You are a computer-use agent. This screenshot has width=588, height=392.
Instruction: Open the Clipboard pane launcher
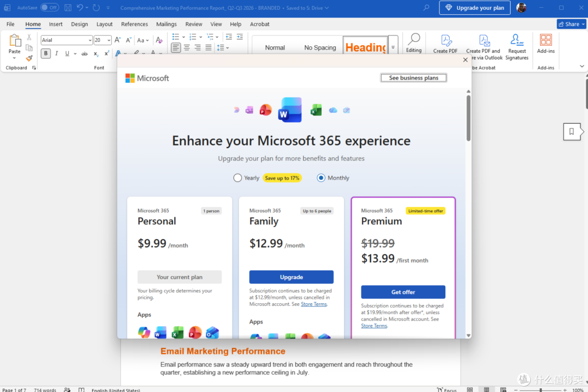[34, 68]
